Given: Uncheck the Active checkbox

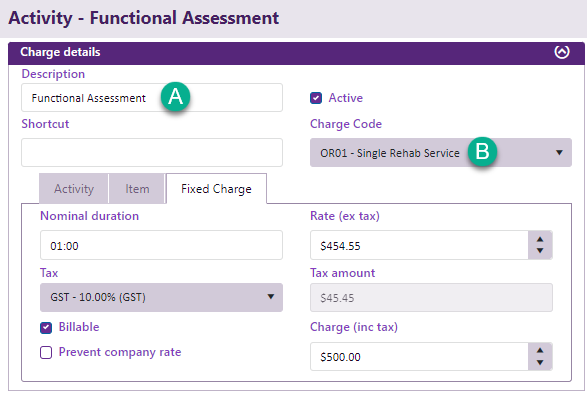Looking at the screenshot, I should click(x=316, y=98).
